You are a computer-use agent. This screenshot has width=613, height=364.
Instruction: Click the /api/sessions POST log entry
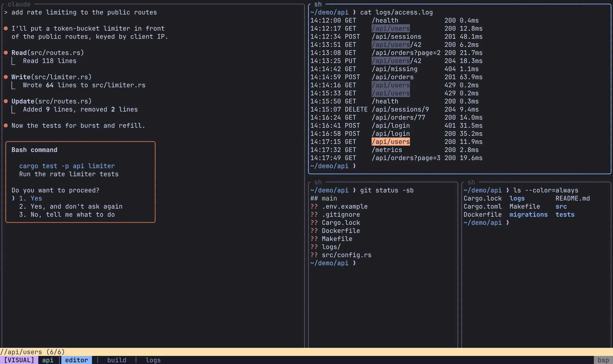click(396, 37)
